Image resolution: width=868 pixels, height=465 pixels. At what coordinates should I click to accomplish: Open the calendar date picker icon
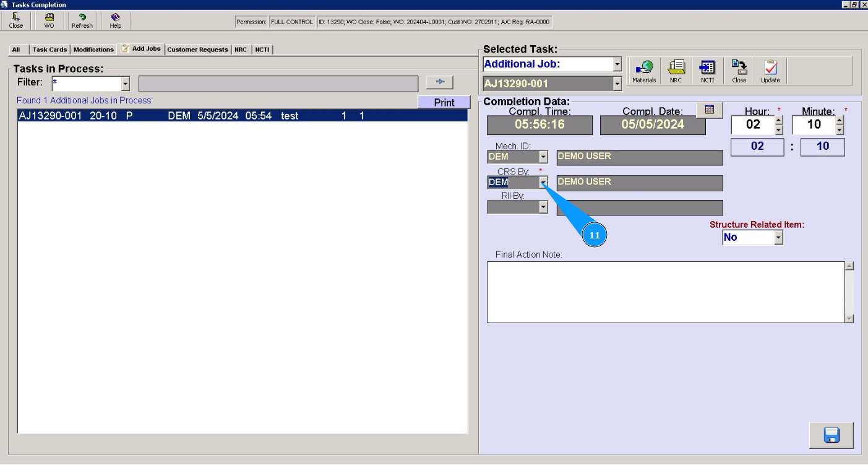pyautogui.click(x=710, y=110)
